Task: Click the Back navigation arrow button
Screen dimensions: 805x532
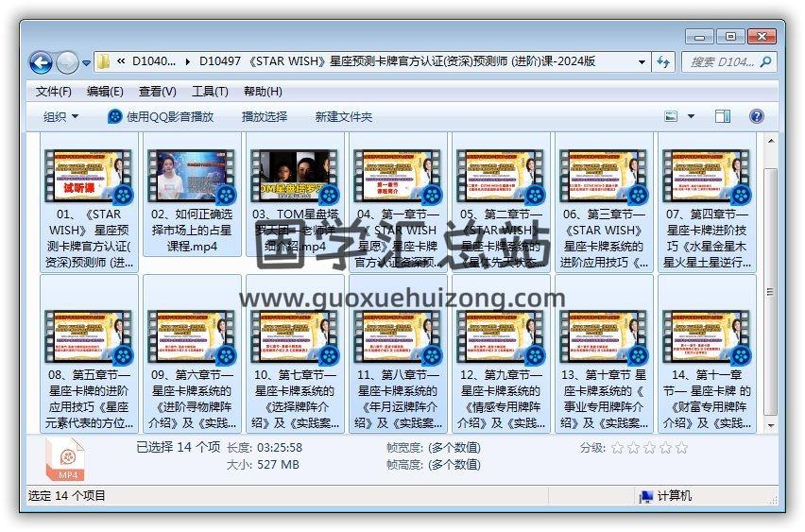Action: pos(41,63)
